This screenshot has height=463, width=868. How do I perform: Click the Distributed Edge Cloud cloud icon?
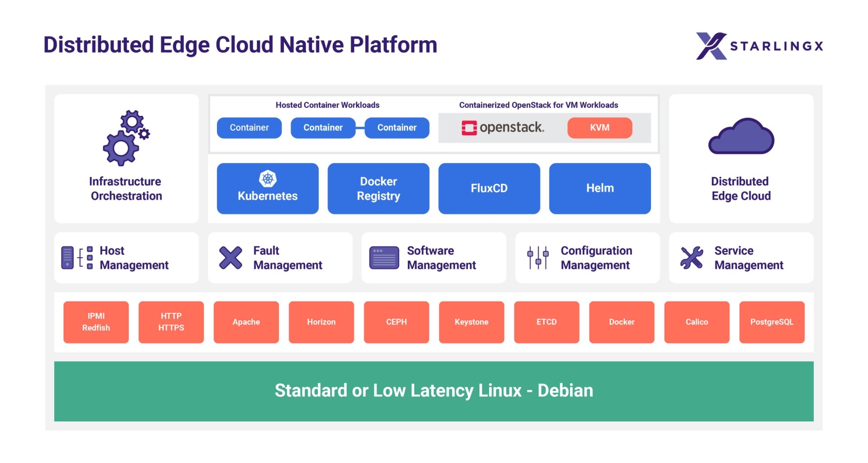point(741,137)
